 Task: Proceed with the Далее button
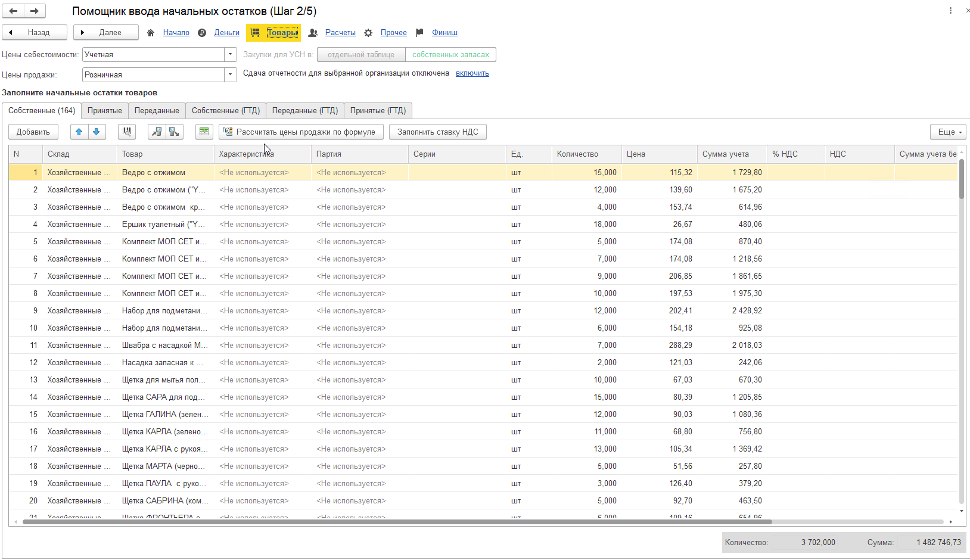pos(106,33)
